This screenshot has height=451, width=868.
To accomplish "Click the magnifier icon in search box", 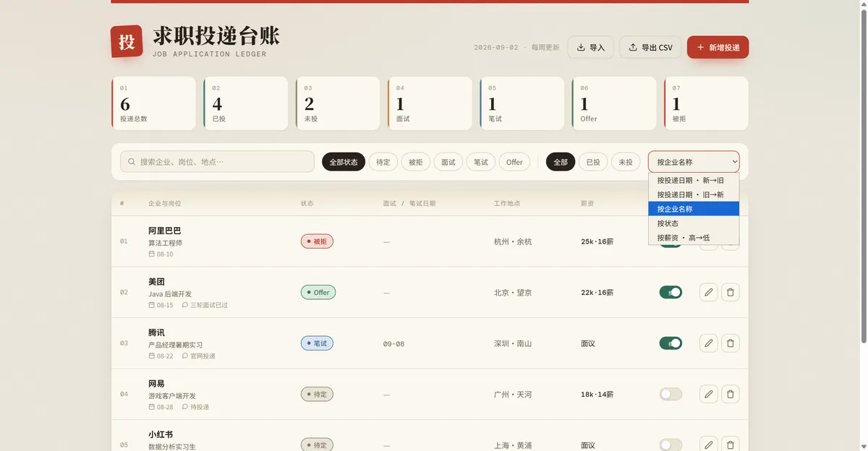I will (x=132, y=162).
